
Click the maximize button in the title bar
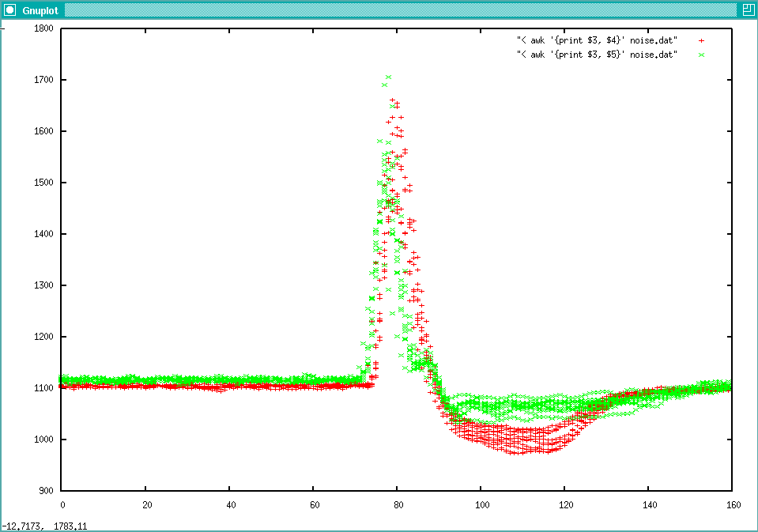pos(748,9)
